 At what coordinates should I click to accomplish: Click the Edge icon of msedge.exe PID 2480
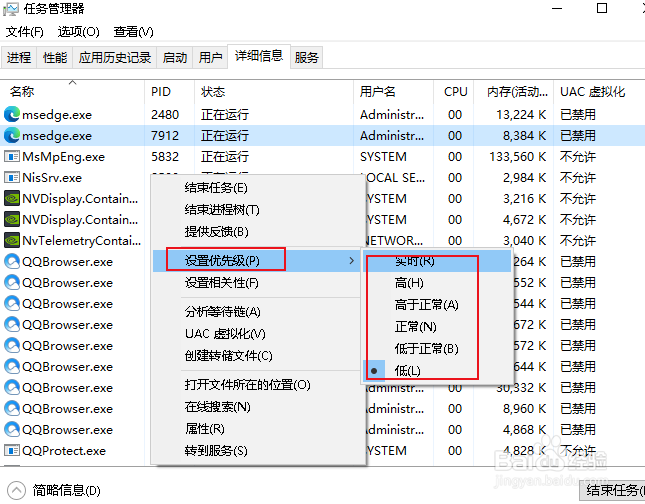[x=12, y=114]
